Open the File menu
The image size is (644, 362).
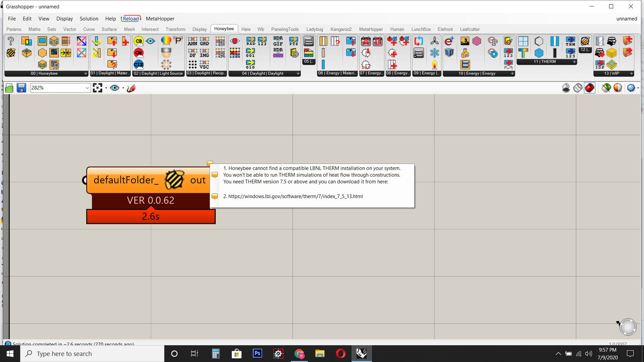pos(12,19)
